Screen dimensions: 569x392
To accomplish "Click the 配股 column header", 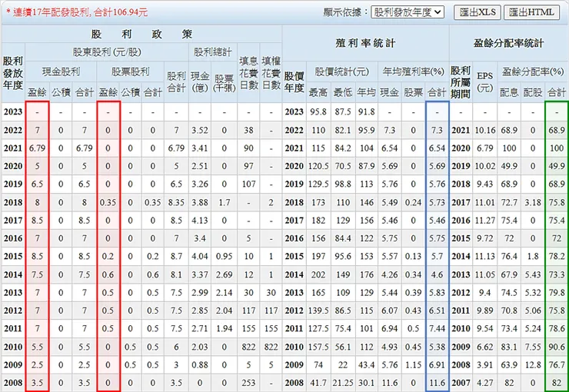I will [x=533, y=93].
